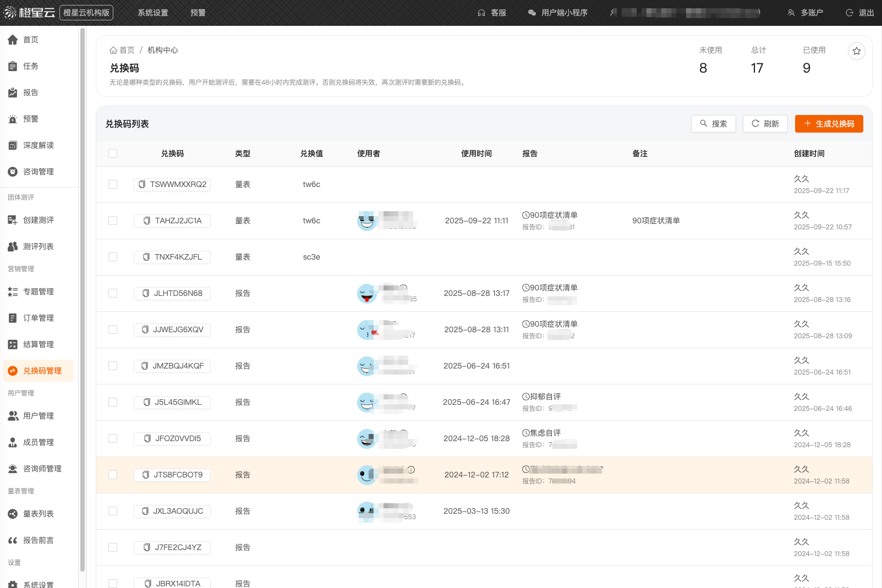This screenshot has height=588, width=882.
Task: Click the favorite star icon
Action: coord(856,51)
